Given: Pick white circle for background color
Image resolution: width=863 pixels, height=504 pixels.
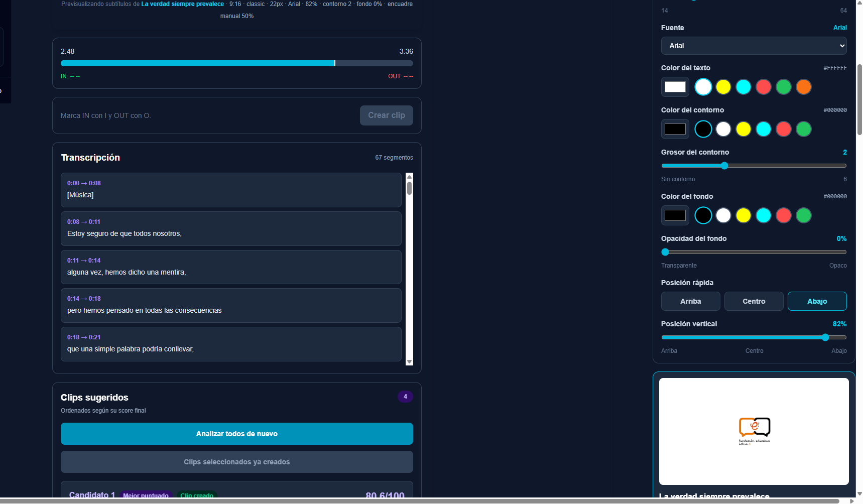Looking at the screenshot, I should pos(723,215).
